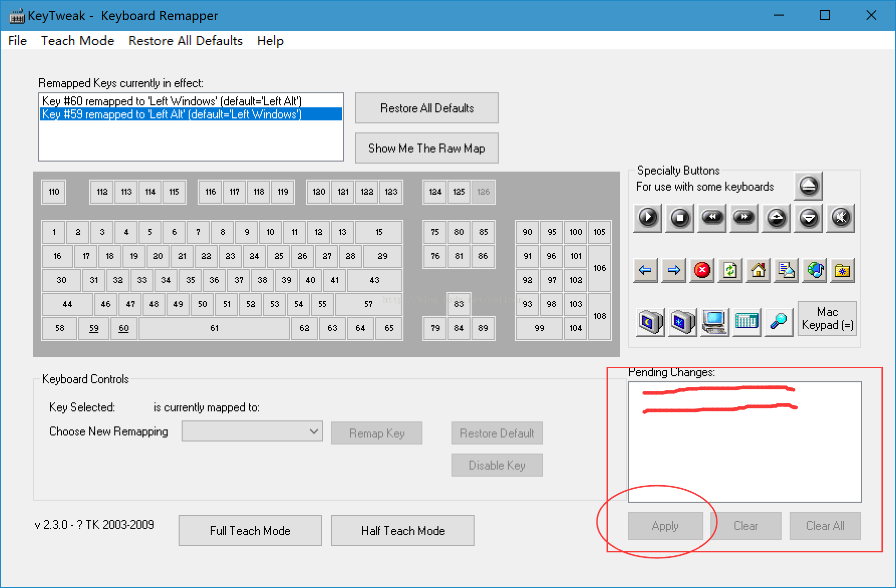Click the Clear pending change button

tap(745, 526)
